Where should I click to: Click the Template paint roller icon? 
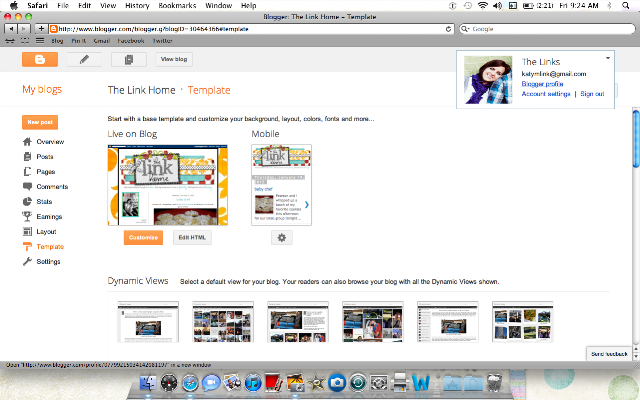coord(27,247)
